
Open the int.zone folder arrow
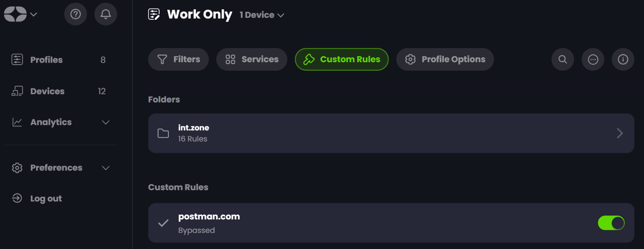[620, 133]
